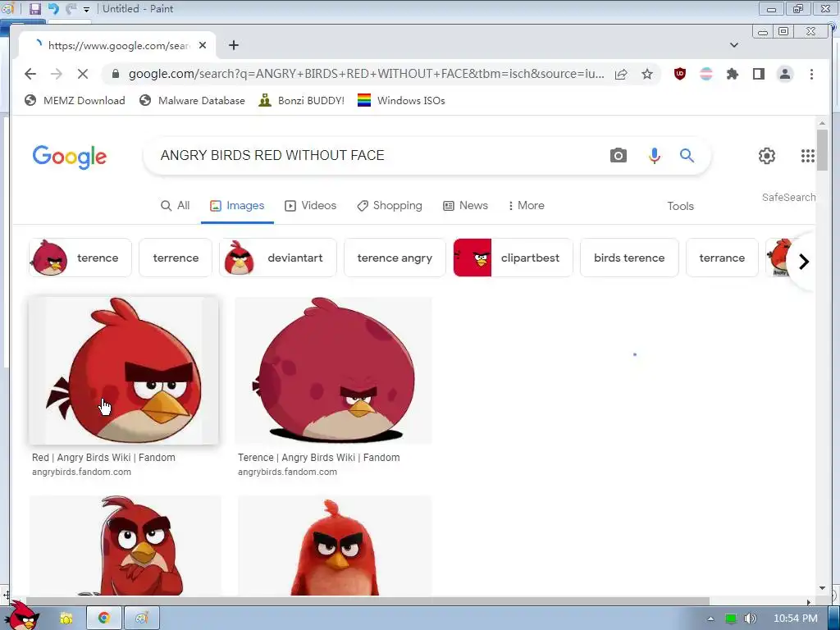Toggle the Chrome side panel icon
Viewport: 840px width, 630px height.
[x=759, y=74]
